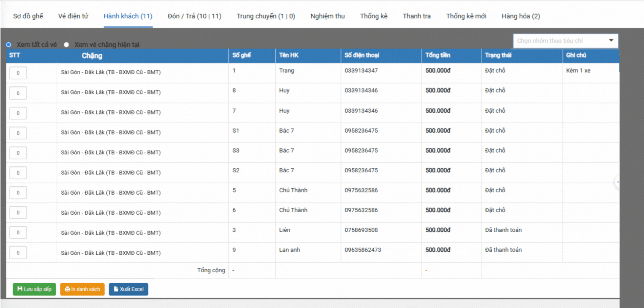This screenshot has width=644, height=308.
Task: Select the Xem tất cả vé radio option
Action: point(9,45)
